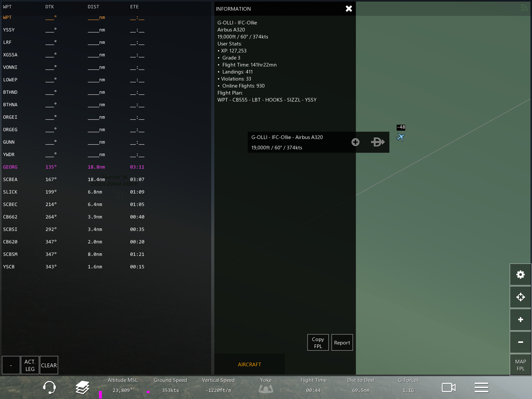The width and height of the screenshot is (532, 399).
Task: Open ATC headset communications icon
Action: point(49,387)
